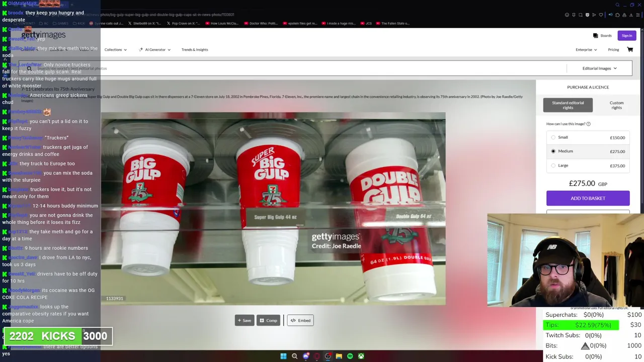Open File Explorer from the taskbar

tap(339, 356)
